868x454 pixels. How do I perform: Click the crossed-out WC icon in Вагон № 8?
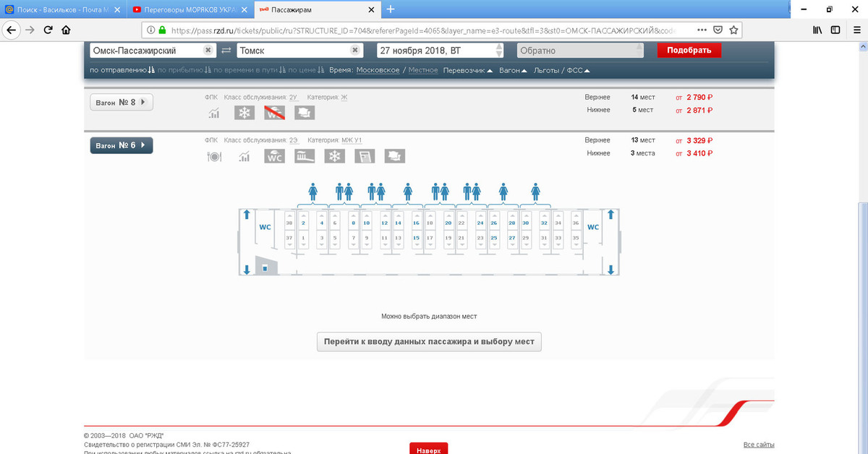274,113
